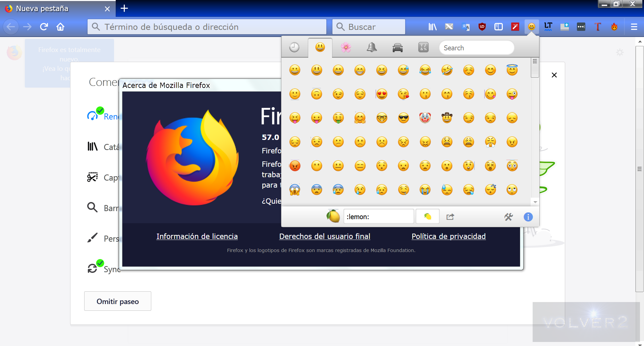Pick the tears of joy emoji

[425, 70]
